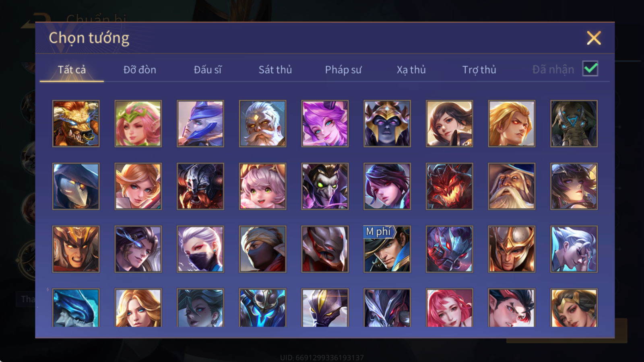Select the plague doctor hooded hero
Image resolution: width=644 pixels, height=362 pixels.
click(x=76, y=186)
